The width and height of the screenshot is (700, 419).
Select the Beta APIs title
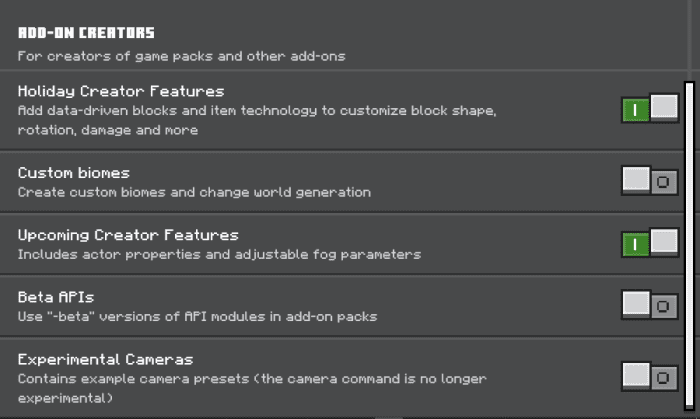(x=56, y=297)
